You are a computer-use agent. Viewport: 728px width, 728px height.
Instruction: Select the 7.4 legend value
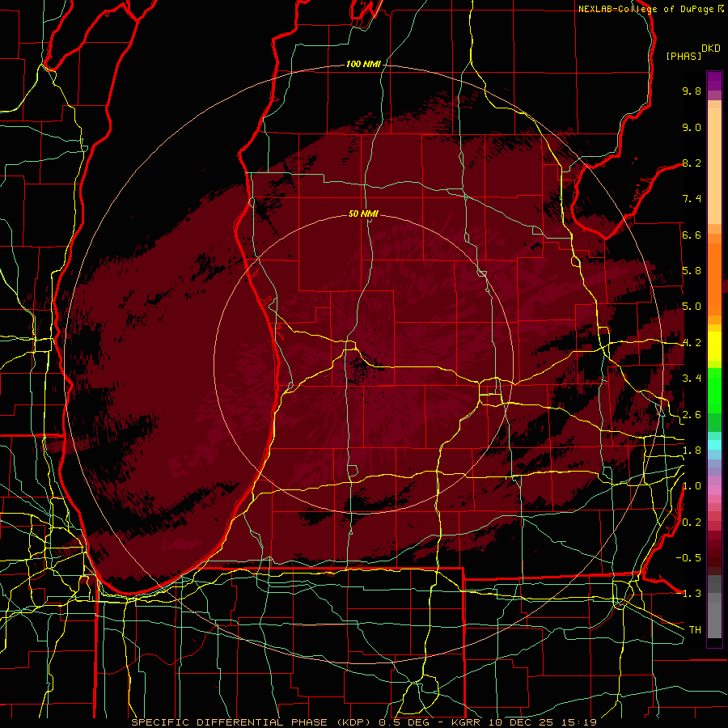click(692, 199)
